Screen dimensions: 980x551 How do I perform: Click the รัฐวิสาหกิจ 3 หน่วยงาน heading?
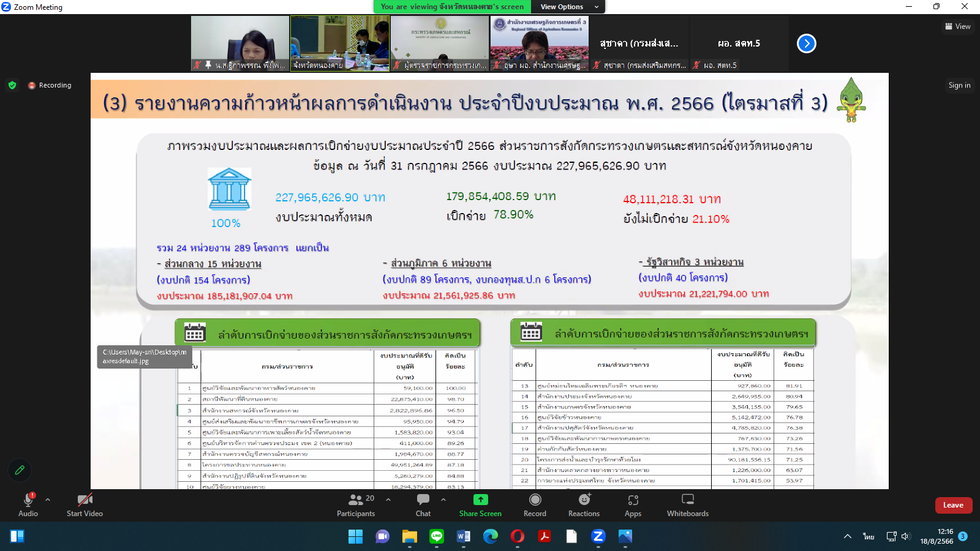[x=695, y=262]
